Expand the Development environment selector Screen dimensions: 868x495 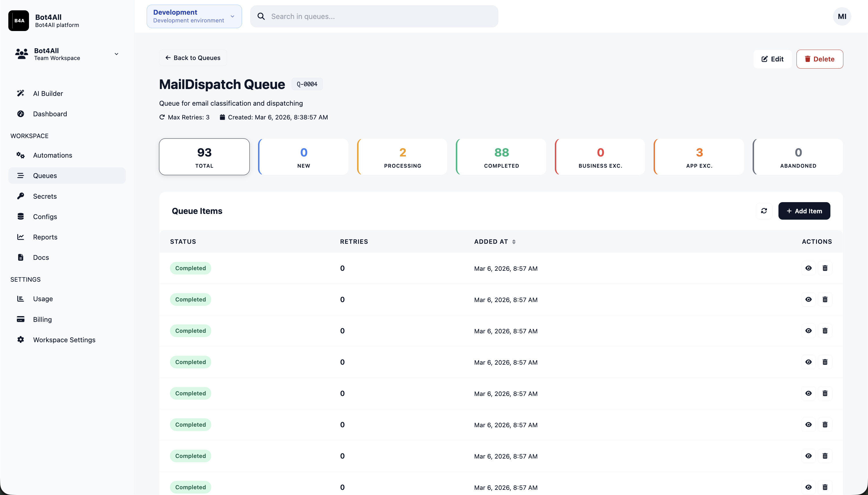(x=194, y=16)
